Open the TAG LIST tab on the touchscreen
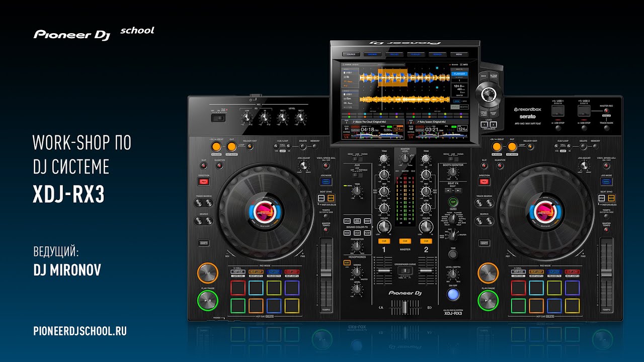644x362 pixels. tap(394, 54)
